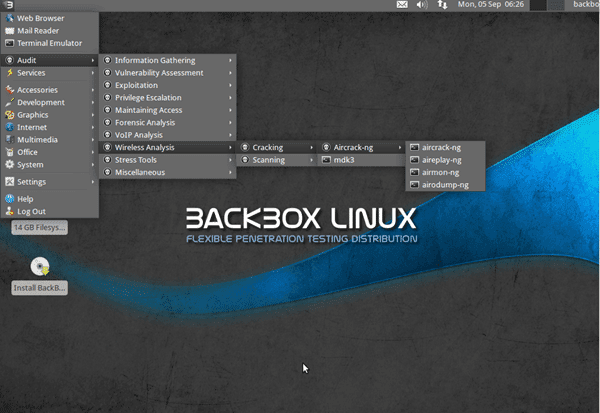Switch to the second workspace in pager
The height and width of the screenshot is (413, 600).
coord(556,5)
